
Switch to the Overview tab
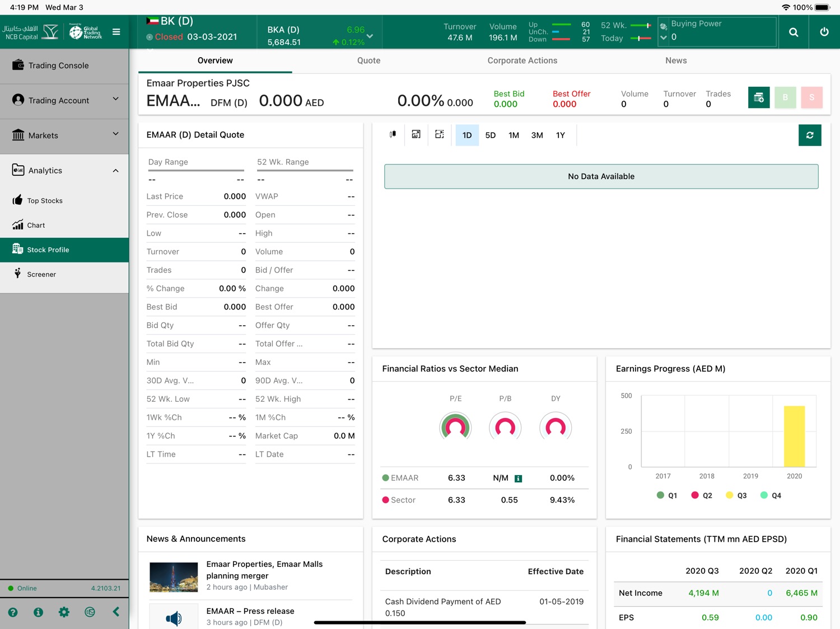[215, 60]
